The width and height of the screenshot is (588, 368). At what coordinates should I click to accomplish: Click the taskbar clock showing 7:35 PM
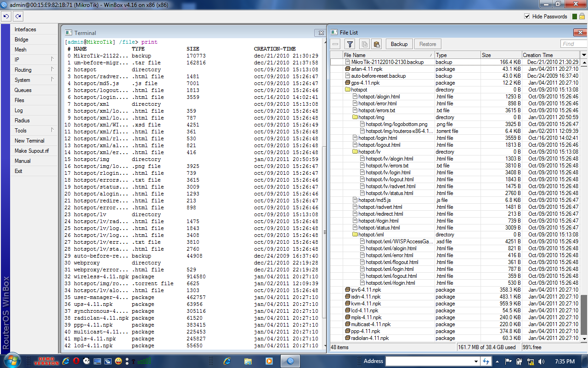565,362
